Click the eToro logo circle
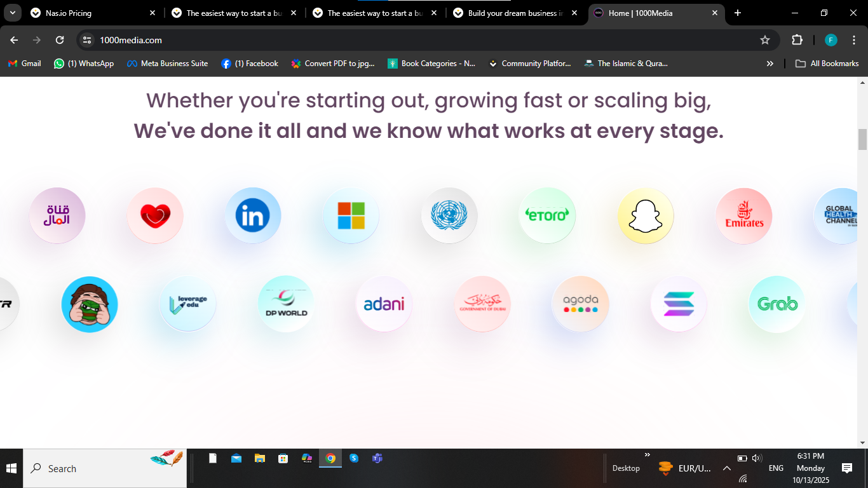The height and width of the screenshot is (488, 868). (547, 216)
